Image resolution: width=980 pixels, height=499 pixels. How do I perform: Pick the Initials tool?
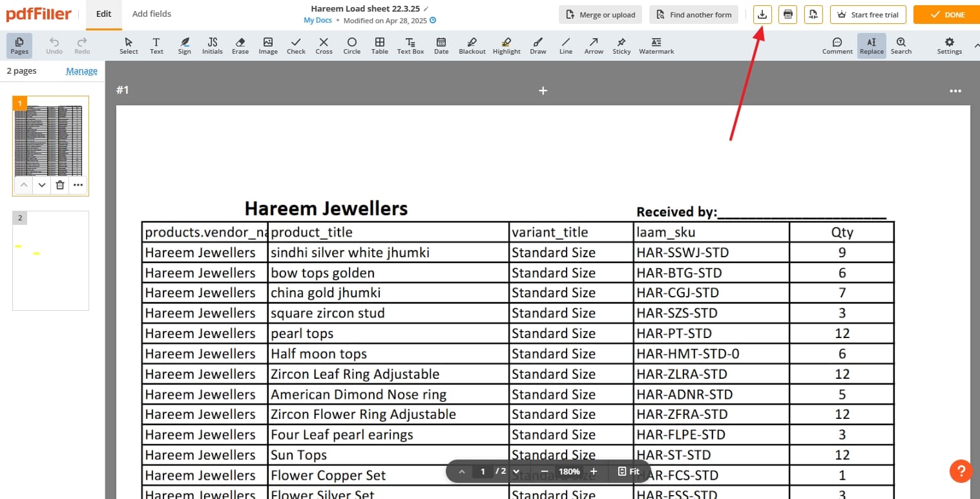(213, 46)
